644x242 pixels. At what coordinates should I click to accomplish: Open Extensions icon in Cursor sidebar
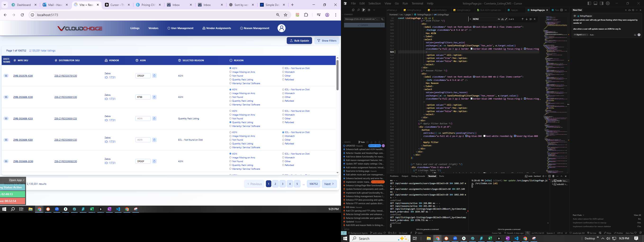369,10
